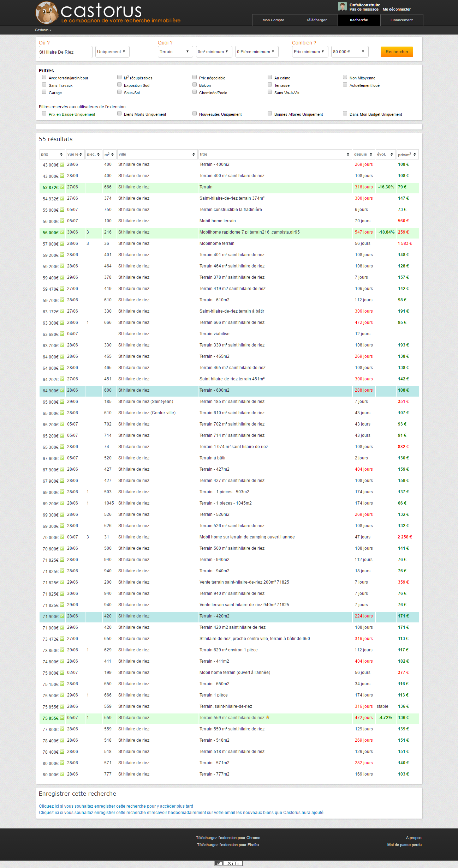
Task: Click green check icon beside 56 000€ Mobilhome rapidome
Action: pyautogui.click(x=62, y=232)
